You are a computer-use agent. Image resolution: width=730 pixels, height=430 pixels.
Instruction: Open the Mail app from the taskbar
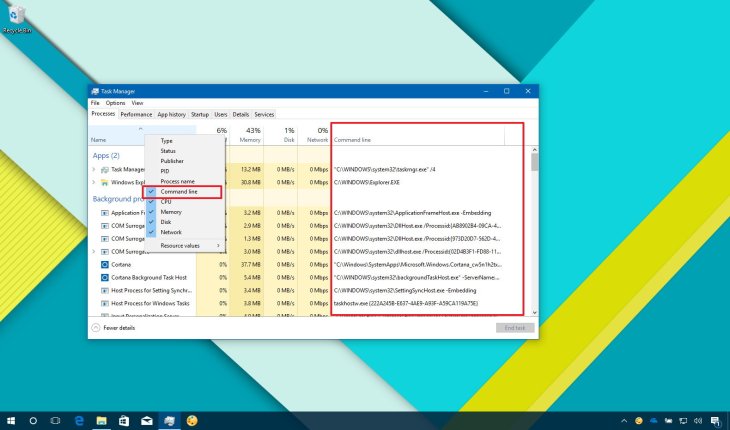[x=147, y=421]
